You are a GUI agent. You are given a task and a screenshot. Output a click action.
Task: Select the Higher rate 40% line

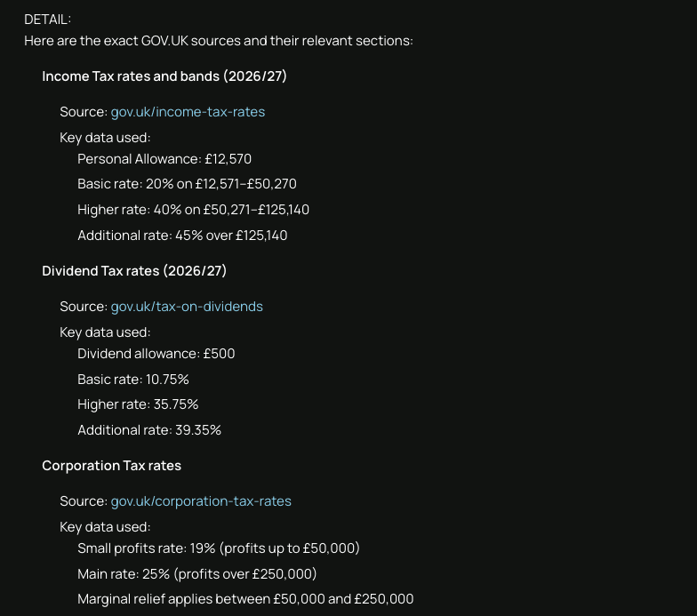194,210
